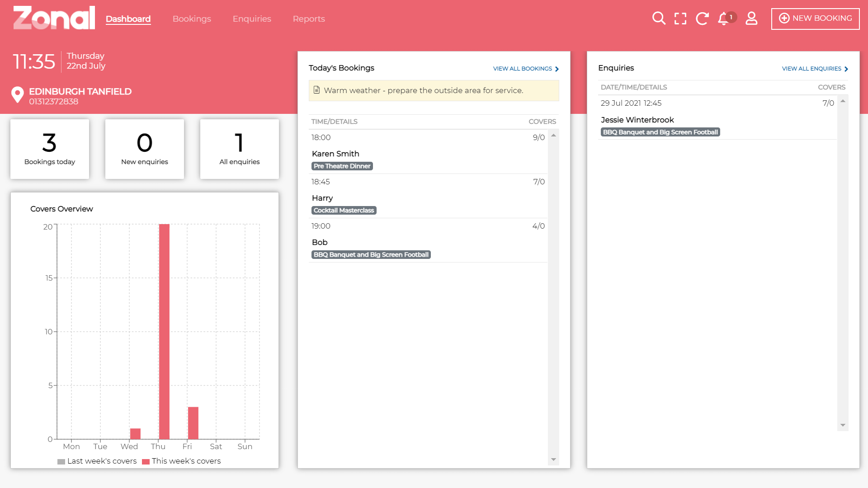Image resolution: width=868 pixels, height=488 pixels.
Task: Expand View All Bookings chevron
Action: [557, 69]
